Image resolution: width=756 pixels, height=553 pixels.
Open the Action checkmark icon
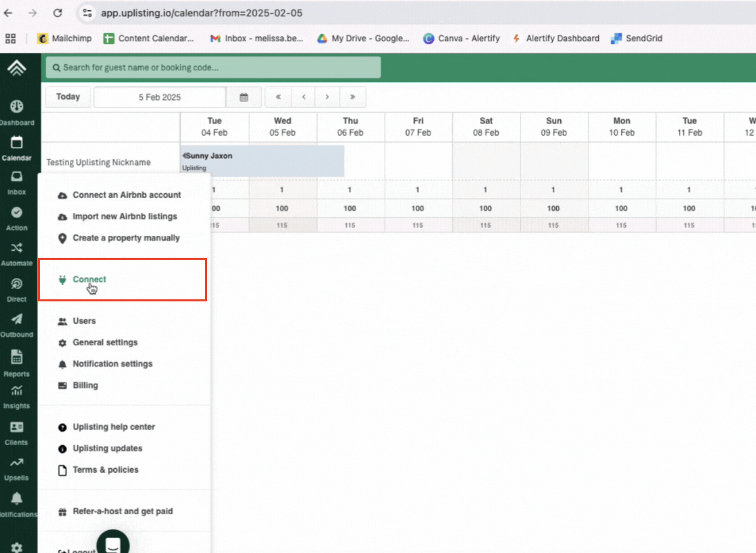[17, 213]
